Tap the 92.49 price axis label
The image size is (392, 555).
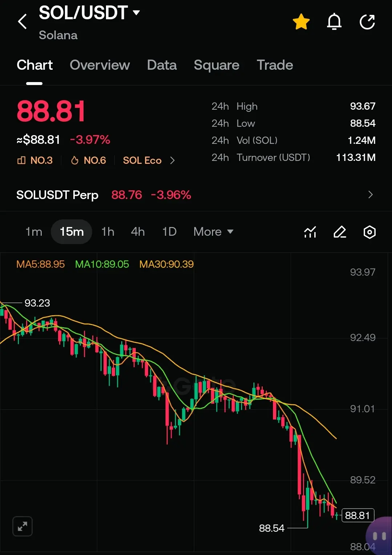(x=363, y=337)
